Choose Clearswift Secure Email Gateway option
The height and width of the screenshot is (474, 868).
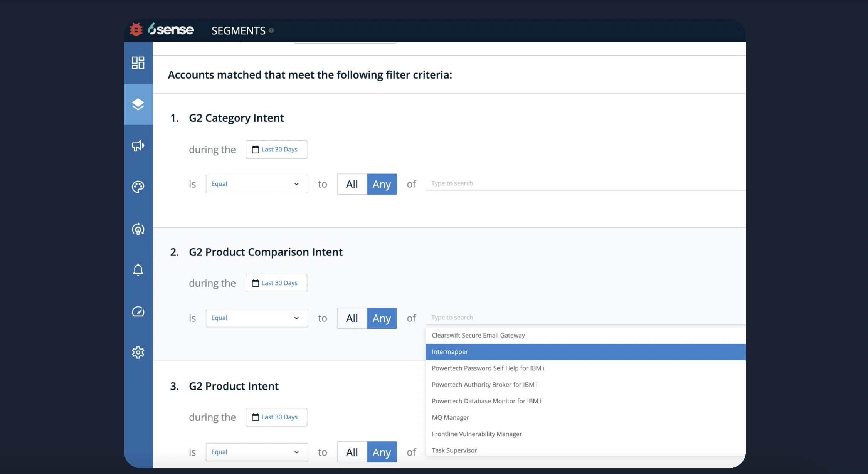click(478, 335)
